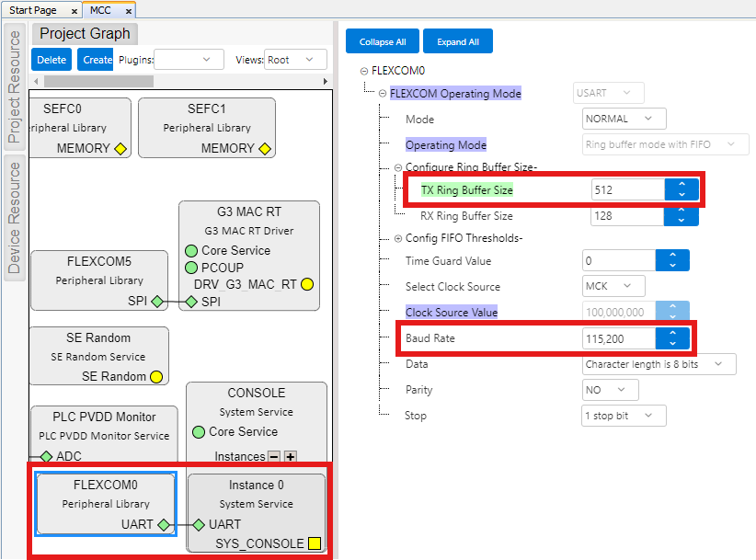This screenshot has width=756, height=560.
Task: Collapse the FLEXCOM0 tree node
Action: [364, 71]
